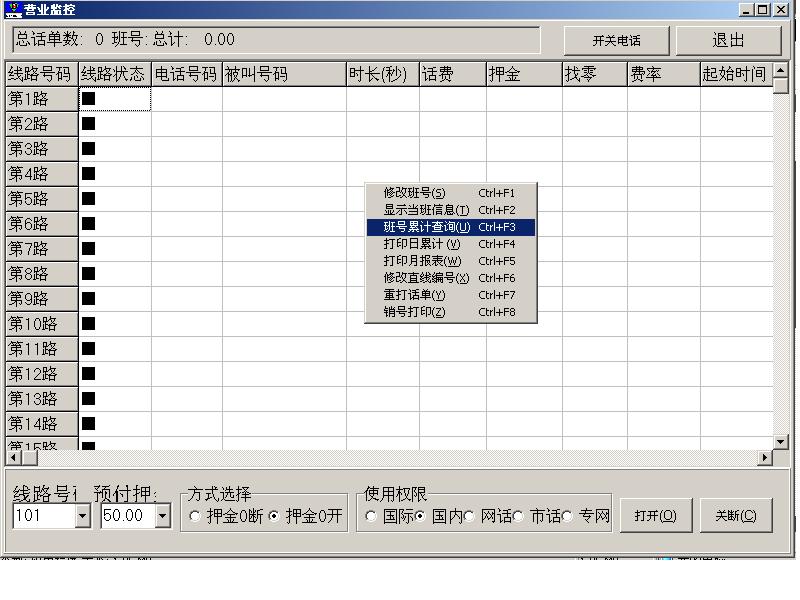Click the 打开(O) button
The image size is (800, 600).
click(657, 514)
